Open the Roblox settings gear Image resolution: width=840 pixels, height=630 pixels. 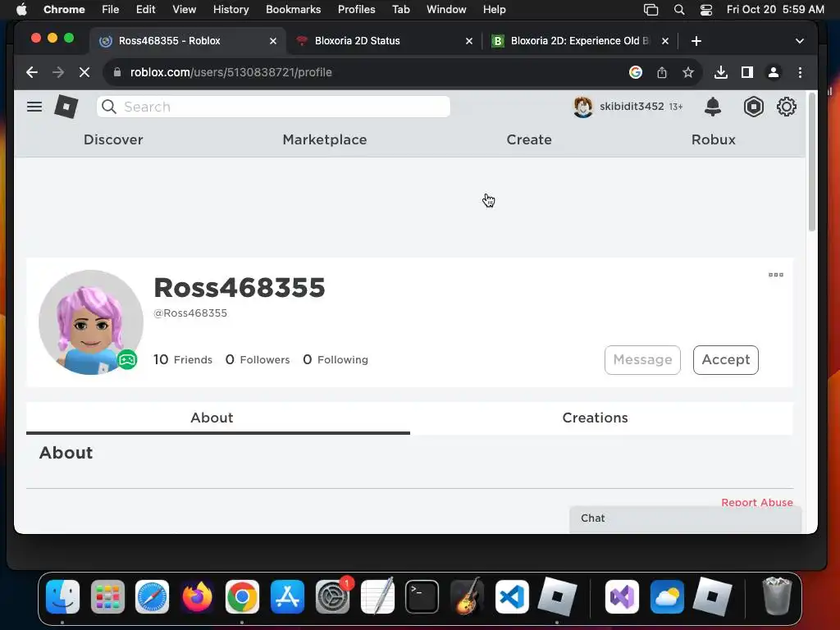pyautogui.click(x=786, y=107)
